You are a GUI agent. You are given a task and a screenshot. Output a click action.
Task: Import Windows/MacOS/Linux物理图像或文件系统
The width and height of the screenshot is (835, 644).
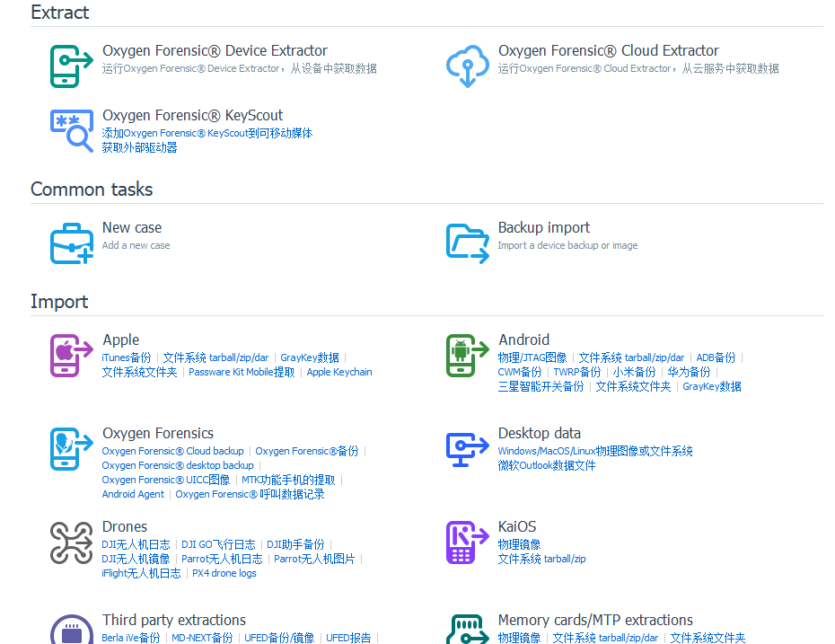pos(595,451)
